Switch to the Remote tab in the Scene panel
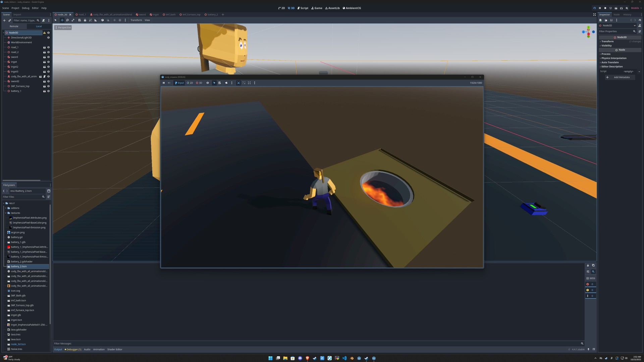The image size is (644, 362). coord(14,26)
